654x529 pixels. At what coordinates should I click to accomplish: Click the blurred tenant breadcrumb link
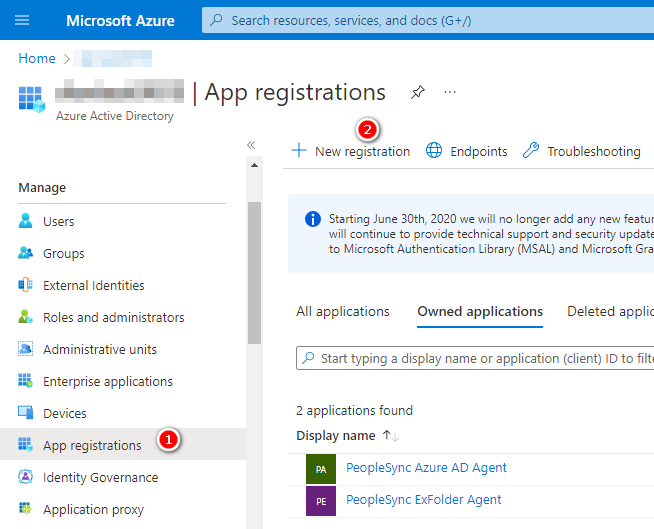(x=112, y=58)
